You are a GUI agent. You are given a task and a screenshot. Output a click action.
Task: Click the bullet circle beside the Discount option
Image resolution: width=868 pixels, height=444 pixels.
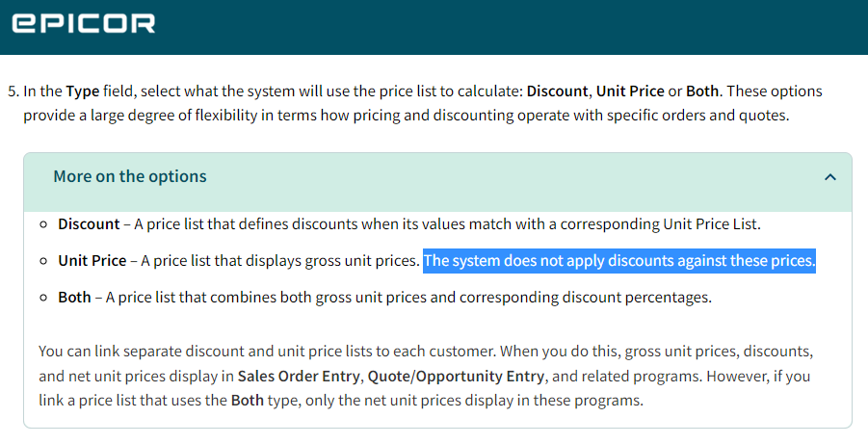[44, 224]
